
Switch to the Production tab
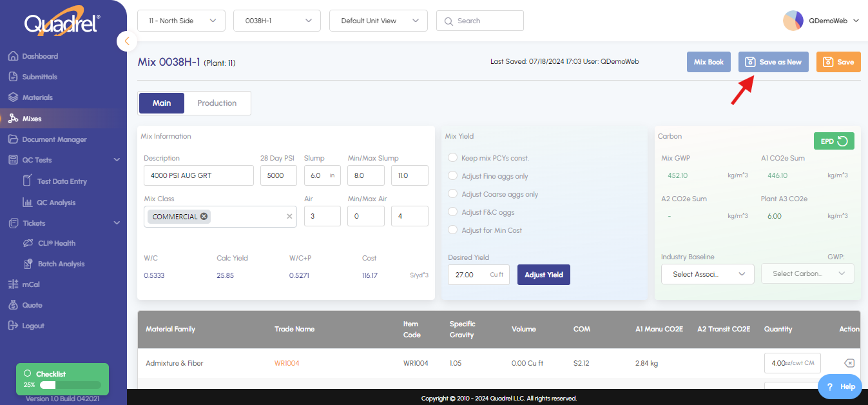pos(217,103)
